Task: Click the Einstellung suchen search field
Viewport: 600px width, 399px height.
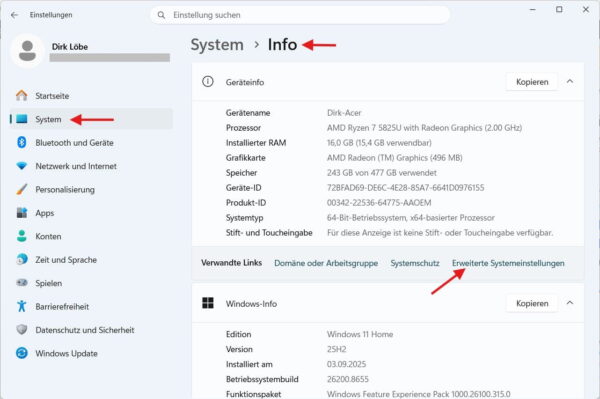Action: tap(300, 15)
